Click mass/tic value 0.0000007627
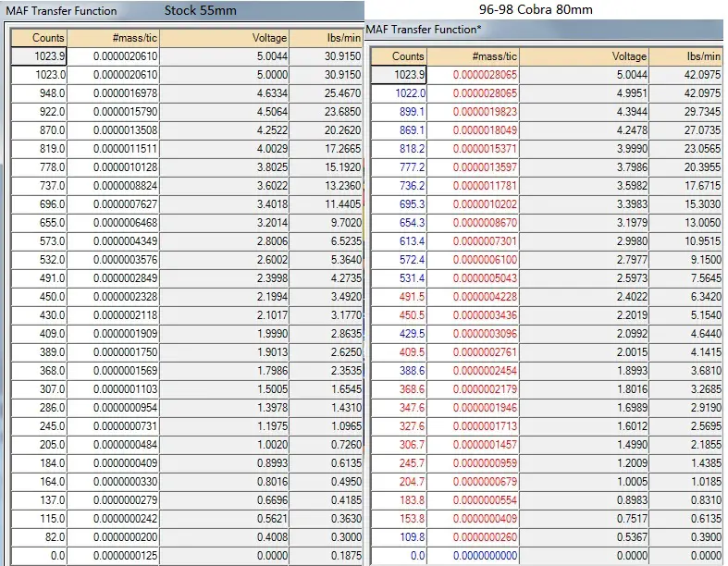 tap(113, 204)
